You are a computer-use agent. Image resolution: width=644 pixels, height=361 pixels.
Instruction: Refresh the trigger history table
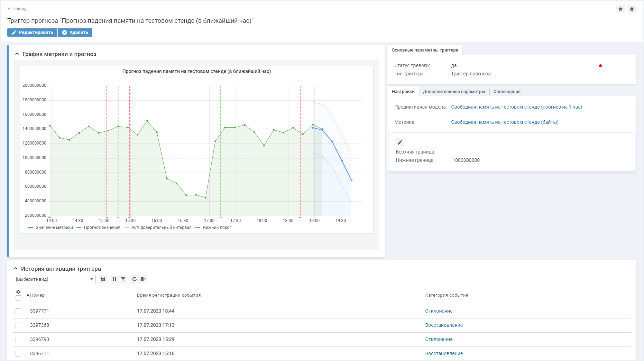pyautogui.click(x=135, y=279)
